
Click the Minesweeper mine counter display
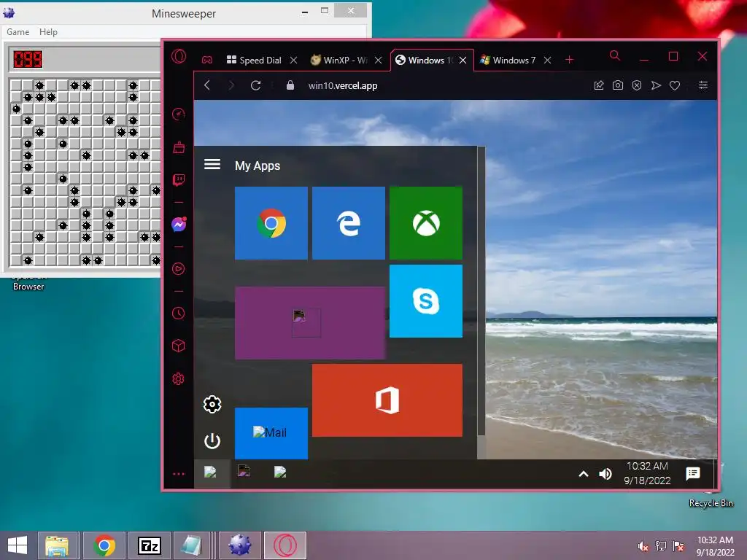point(28,59)
